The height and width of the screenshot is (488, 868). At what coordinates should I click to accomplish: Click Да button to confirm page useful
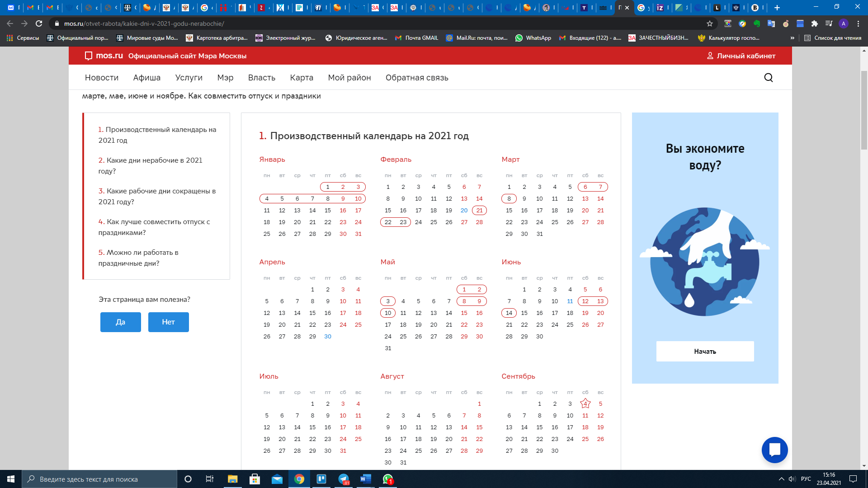pyautogui.click(x=119, y=322)
